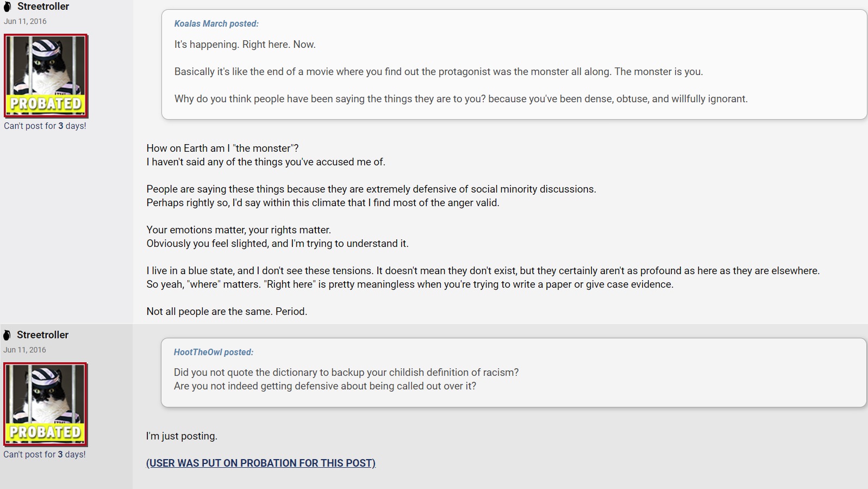Open "USER WAS PUT ON PROBATION" link
Image resolution: width=868 pixels, height=489 pixels.
click(261, 463)
